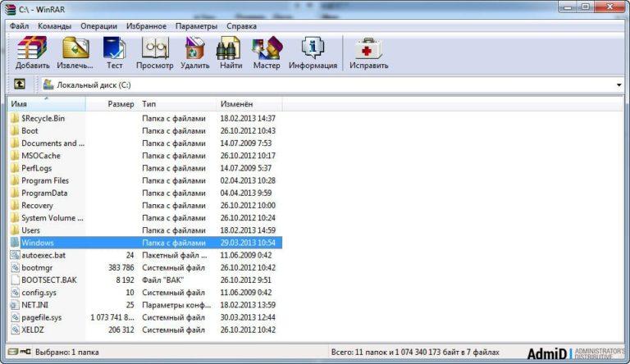Click the Пакетный файл ... type cell
Image resolution: width=630 pixels, height=364 pixels.
(175, 255)
